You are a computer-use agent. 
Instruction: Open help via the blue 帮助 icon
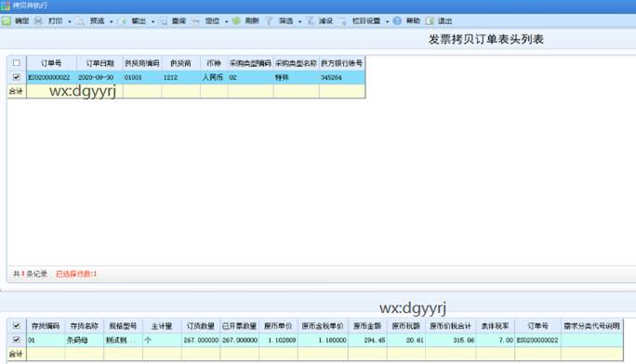398,20
